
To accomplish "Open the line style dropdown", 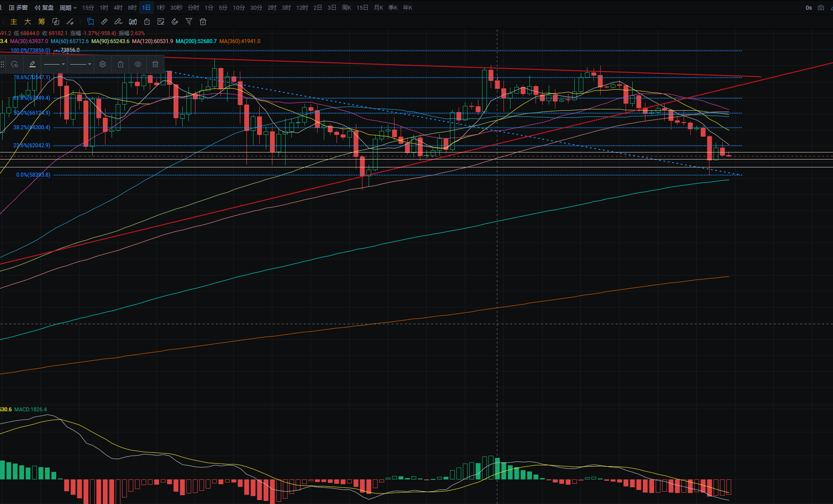I will click(x=54, y=64).
